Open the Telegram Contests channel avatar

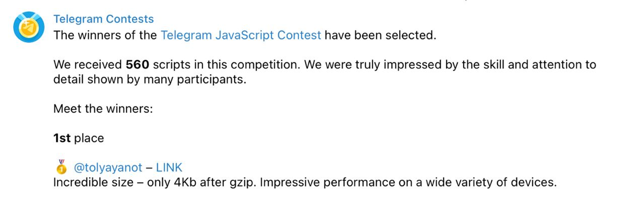[x=29, y=27]
